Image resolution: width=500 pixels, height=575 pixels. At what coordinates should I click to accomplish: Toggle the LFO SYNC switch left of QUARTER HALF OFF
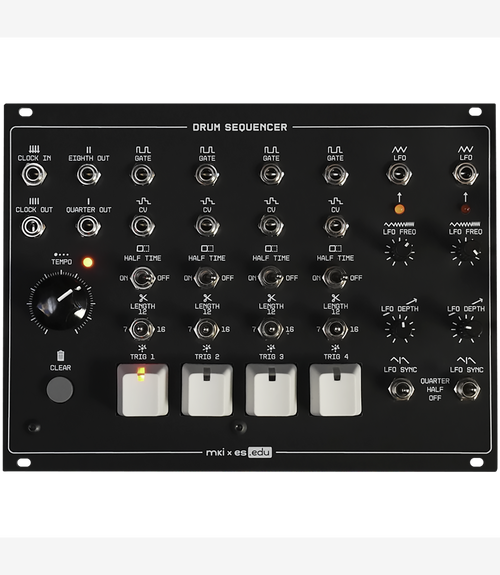coord(401,390)
